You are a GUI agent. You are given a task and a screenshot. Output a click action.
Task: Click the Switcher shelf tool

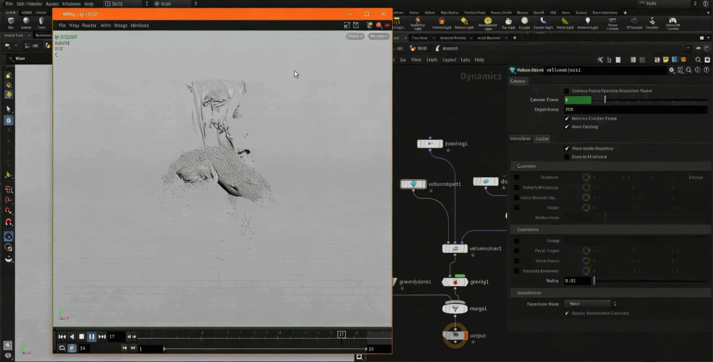[652, 23]
